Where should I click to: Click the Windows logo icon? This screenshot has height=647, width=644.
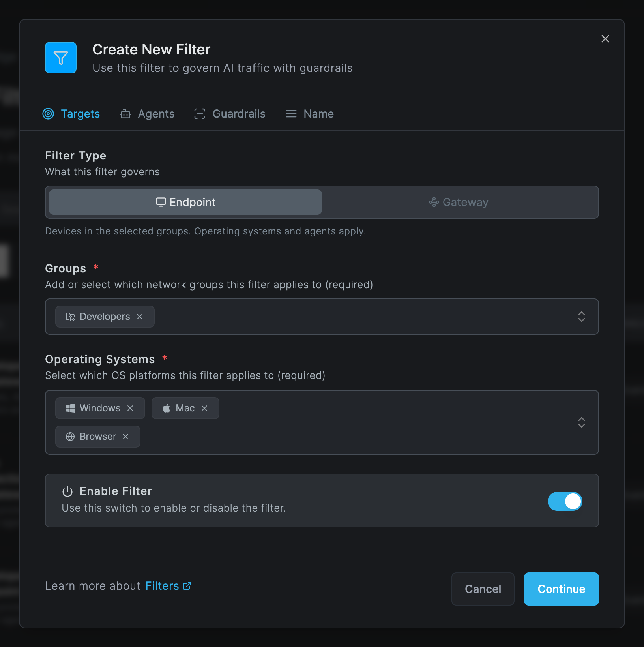(x=70, y=408)
